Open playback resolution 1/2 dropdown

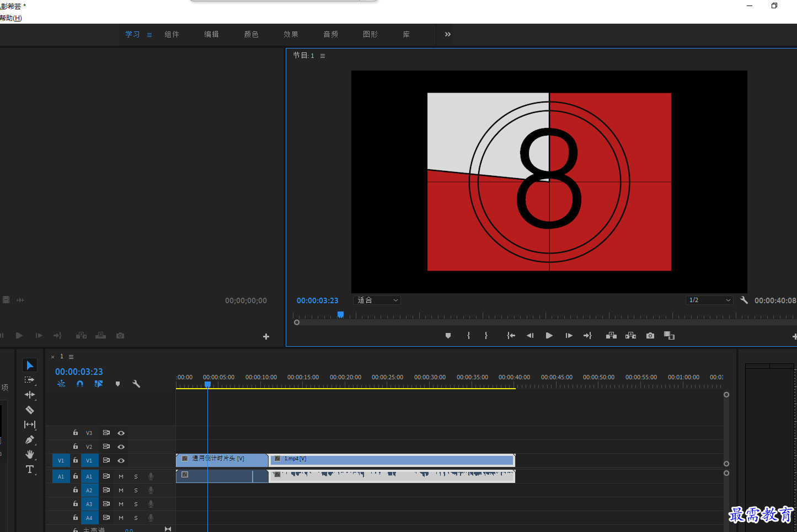(709, 300)
